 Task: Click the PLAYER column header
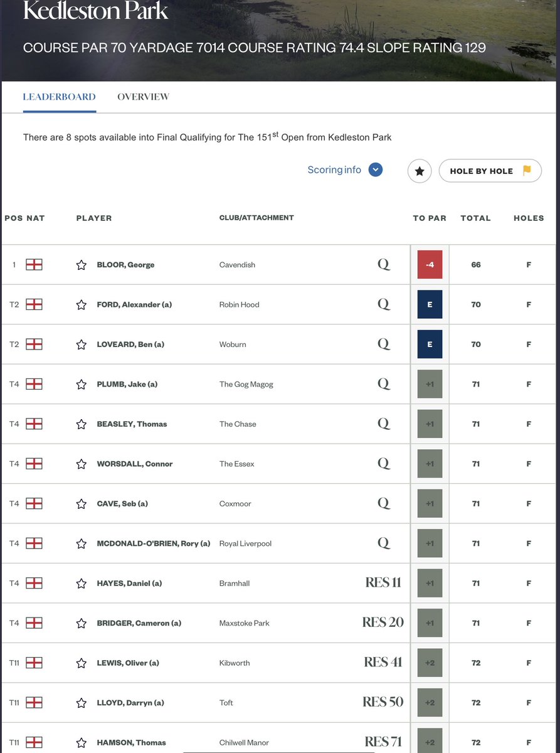click(94, 218)
